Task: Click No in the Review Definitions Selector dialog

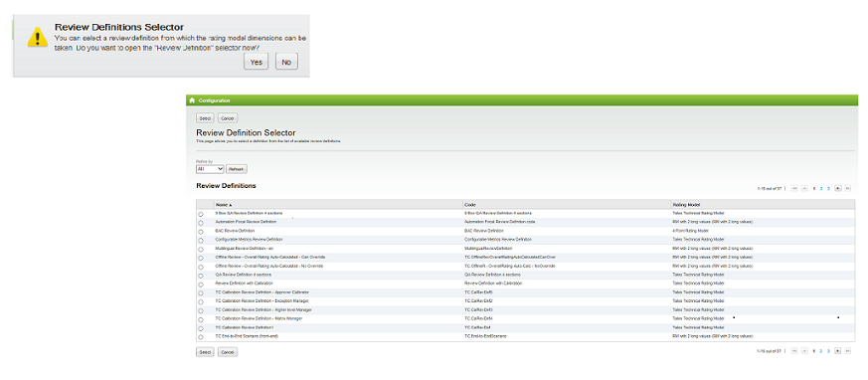Action: point(286,62)
